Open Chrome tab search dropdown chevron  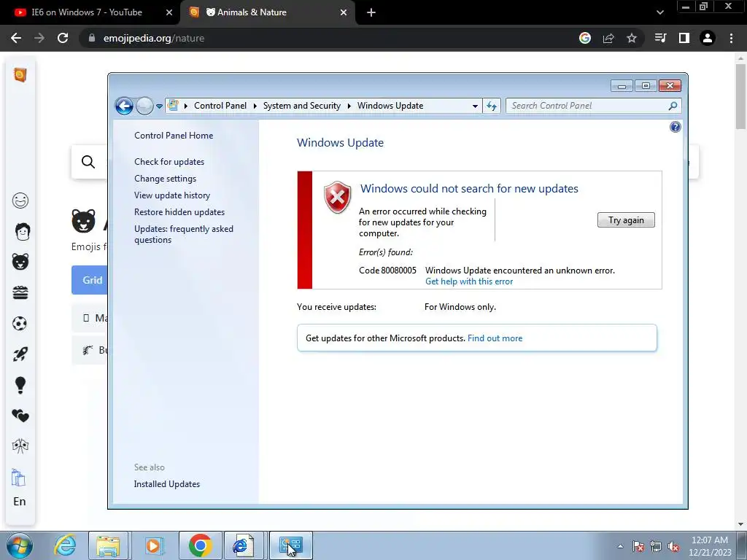tap(659, 12)
